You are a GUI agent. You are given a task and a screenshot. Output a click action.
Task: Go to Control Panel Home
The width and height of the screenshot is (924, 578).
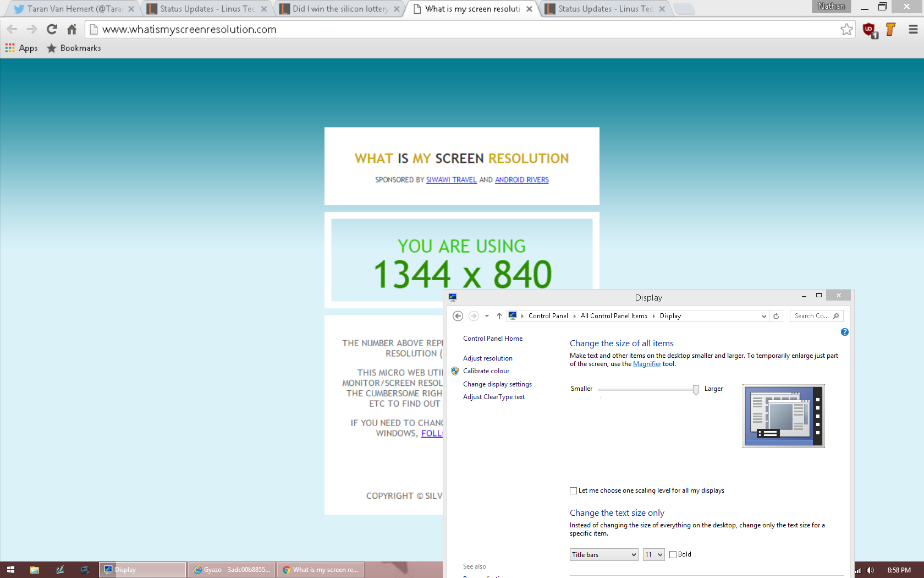[x=493, y=339]
